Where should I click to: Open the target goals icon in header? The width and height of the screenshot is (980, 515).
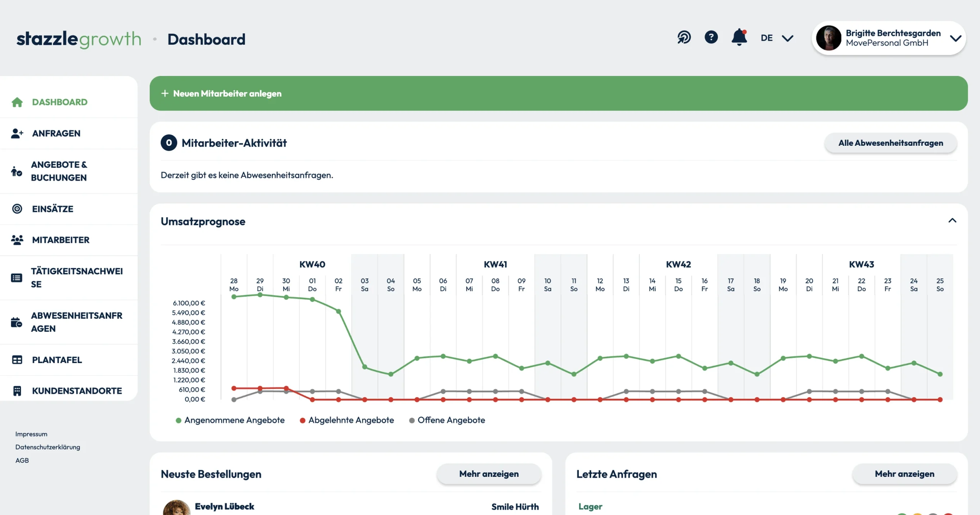[684, 37]
